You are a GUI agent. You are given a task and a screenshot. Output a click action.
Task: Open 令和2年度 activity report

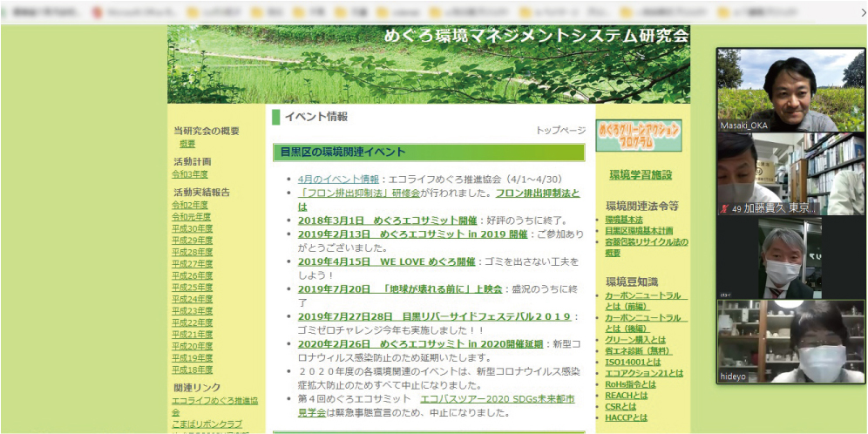point(190,205)
